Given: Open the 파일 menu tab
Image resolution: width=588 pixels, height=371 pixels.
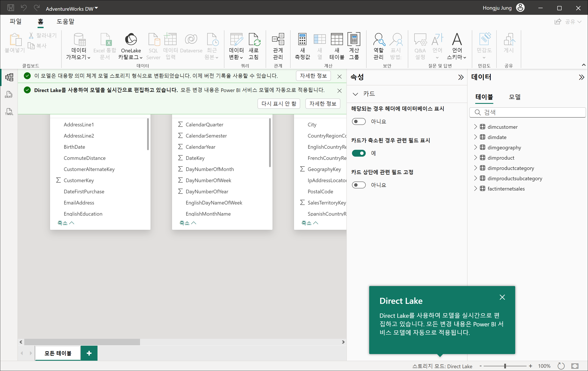Looking at the screenshot, I should click(16, 21).
